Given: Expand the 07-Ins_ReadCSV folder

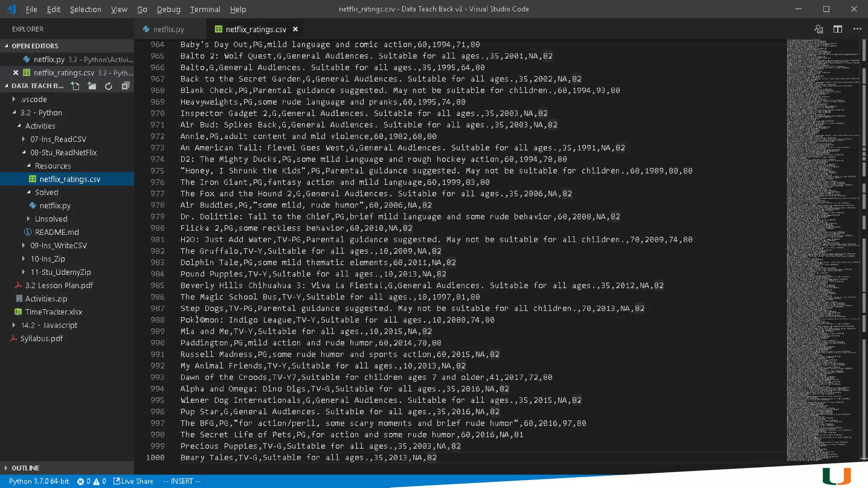Looking at the screenshot, I should tap(58, 139).
